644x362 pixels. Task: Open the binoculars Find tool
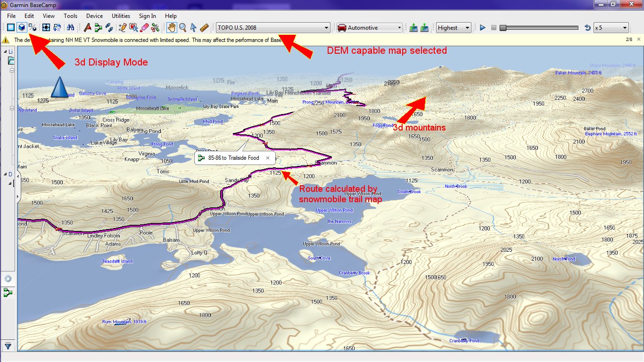(71, 27)
